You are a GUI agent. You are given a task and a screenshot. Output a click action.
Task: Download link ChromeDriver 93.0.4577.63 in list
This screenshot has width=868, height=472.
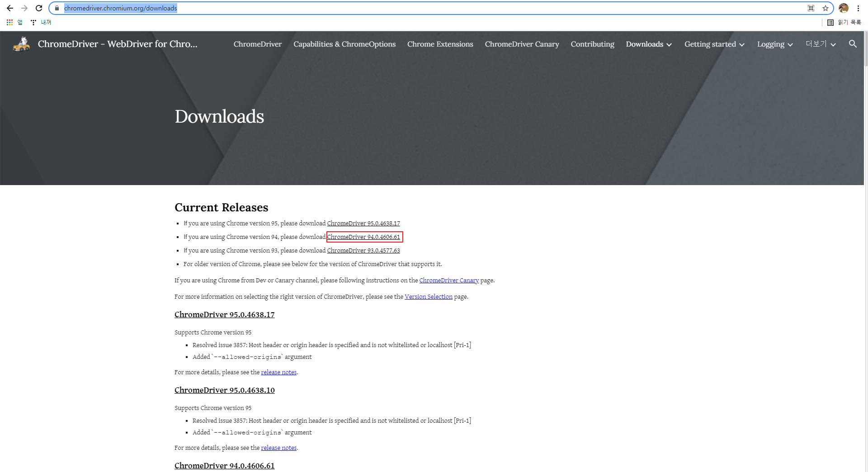363,250
